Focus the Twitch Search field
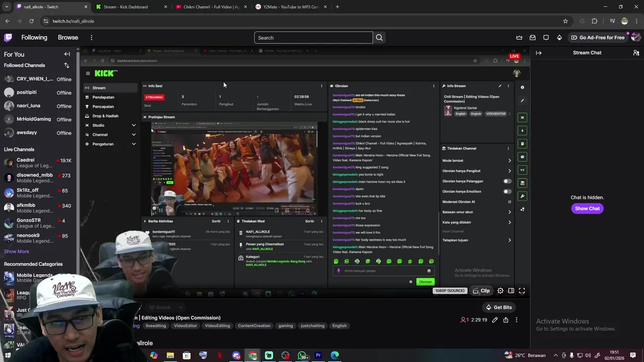Viewport: 644px width, 362px height. tap(313, 38)
